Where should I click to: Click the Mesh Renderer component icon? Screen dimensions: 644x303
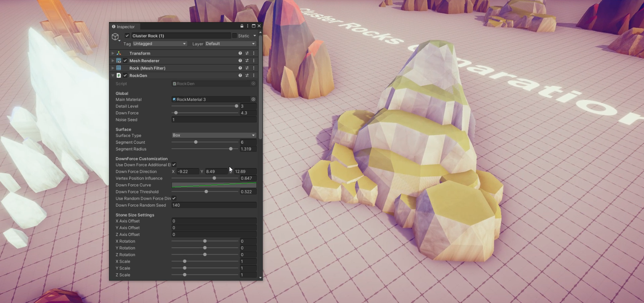click(119, 61)
